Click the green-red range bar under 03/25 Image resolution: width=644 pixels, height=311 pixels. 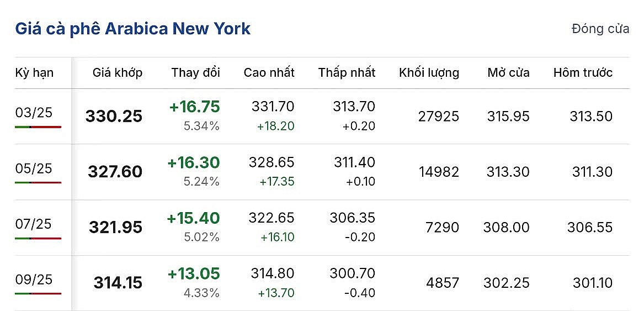tap(38, 127)
